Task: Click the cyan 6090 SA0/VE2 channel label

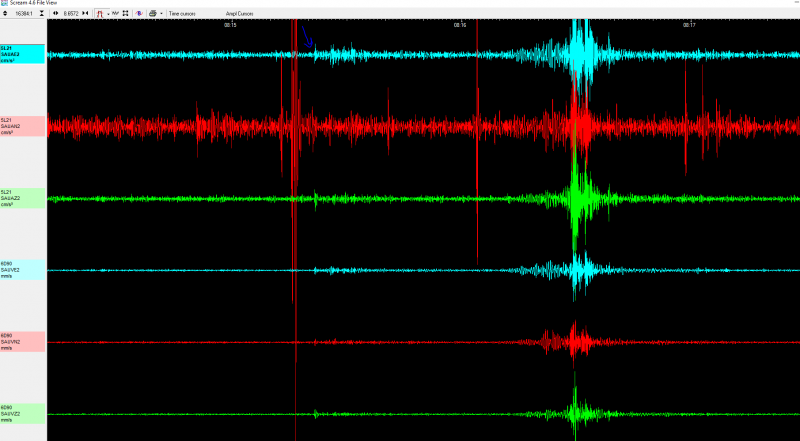Action: point(22,270)
